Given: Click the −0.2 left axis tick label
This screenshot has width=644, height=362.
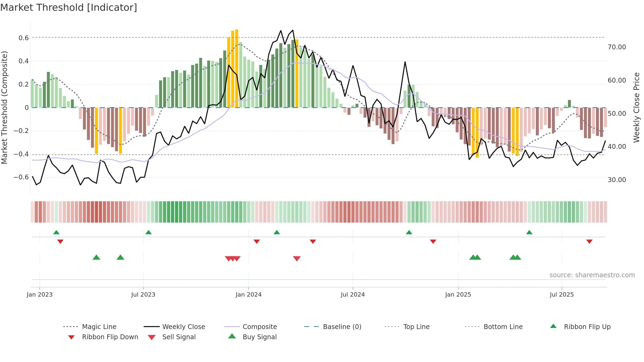Looking at the screenshot, I should [21, 131].
